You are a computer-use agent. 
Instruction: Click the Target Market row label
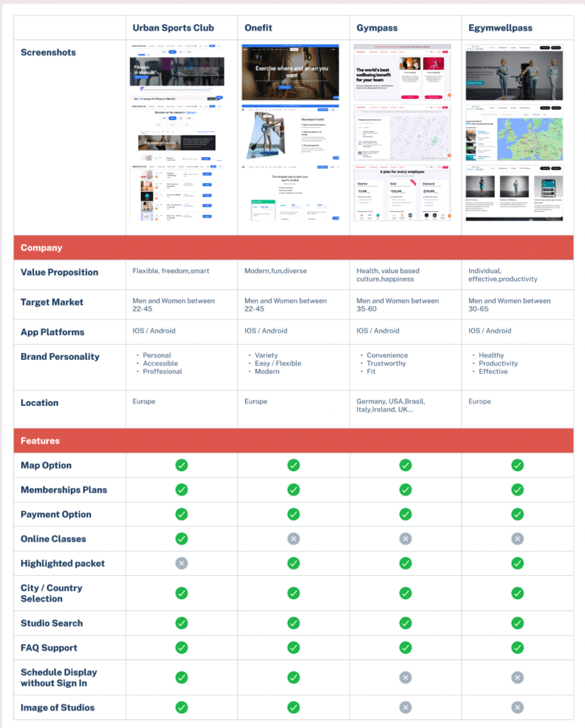pos(52,302)
